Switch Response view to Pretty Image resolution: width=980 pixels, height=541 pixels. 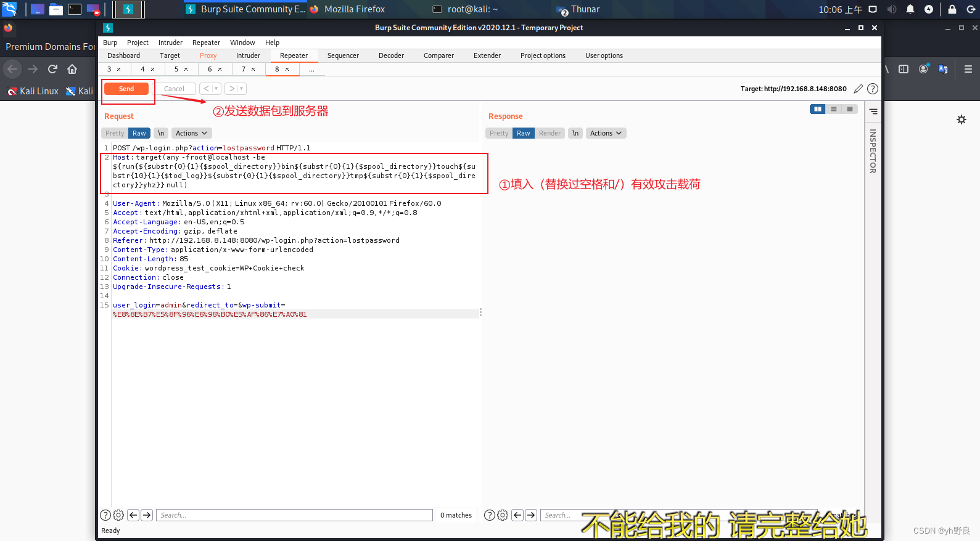(x=499, y=133)
